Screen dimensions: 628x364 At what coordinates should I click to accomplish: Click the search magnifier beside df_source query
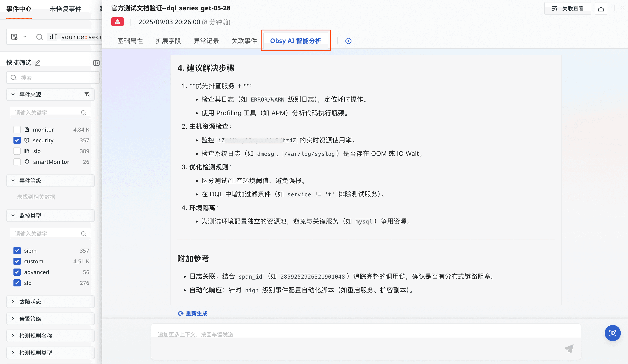click(39, 37)
